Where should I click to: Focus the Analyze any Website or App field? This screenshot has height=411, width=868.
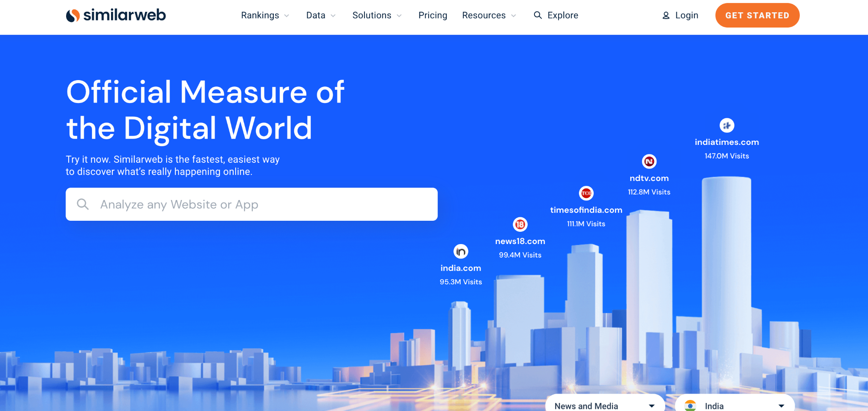pos(252,204)
